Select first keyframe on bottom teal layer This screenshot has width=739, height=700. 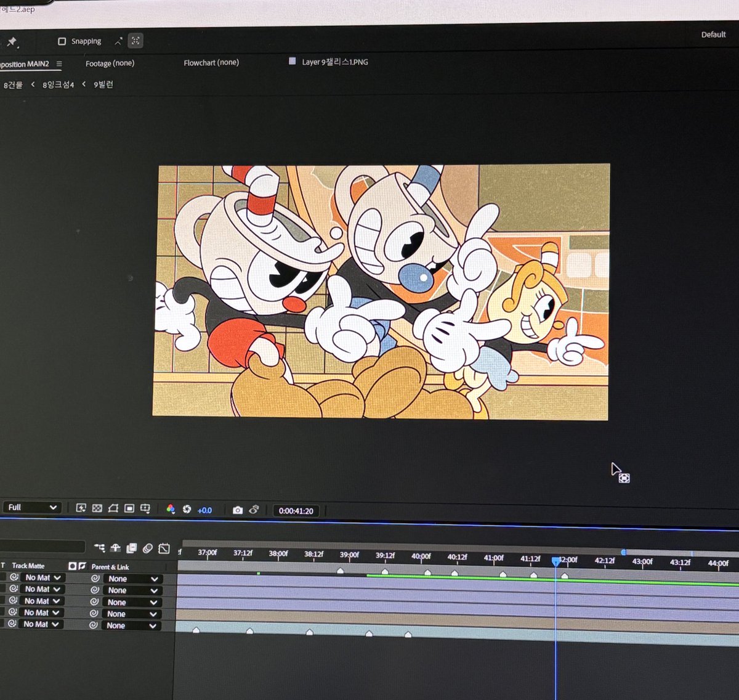click(x=196, y=630)
